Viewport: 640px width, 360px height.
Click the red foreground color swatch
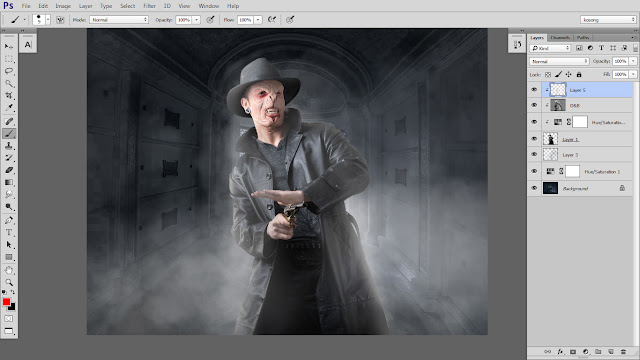tap(6, 302)
